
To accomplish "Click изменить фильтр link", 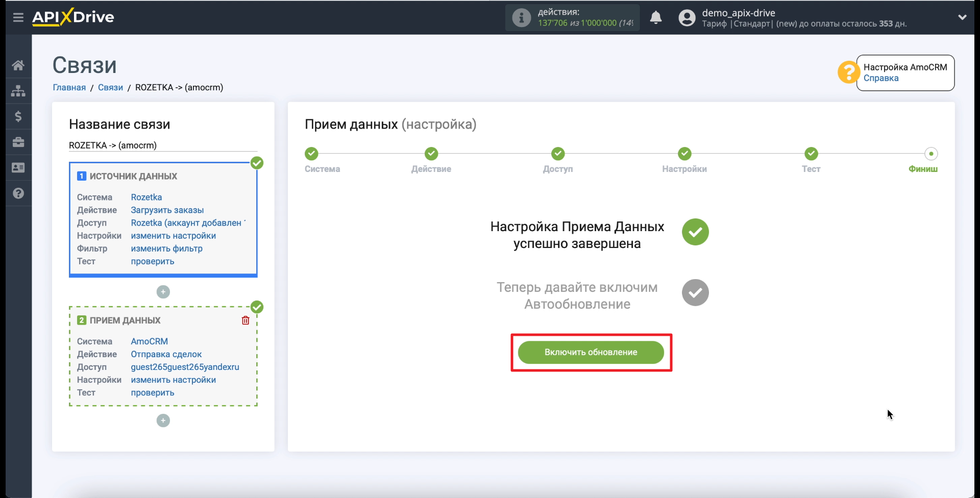I will pos(167,248).
